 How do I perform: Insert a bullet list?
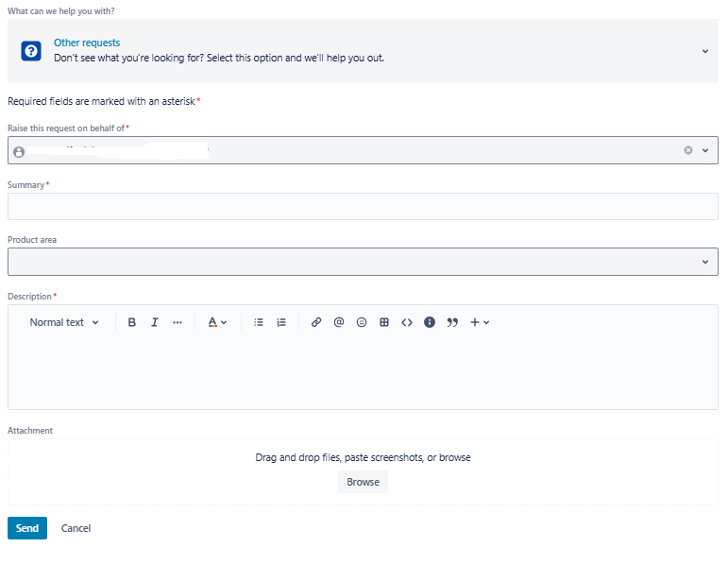click(x=259, y=322)
